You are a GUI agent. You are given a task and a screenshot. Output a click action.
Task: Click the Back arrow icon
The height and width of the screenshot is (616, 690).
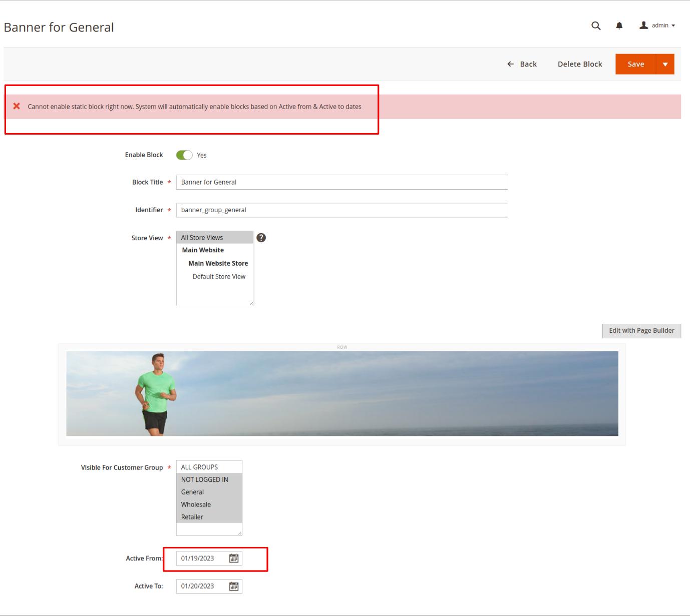click(x=510, y=64)
